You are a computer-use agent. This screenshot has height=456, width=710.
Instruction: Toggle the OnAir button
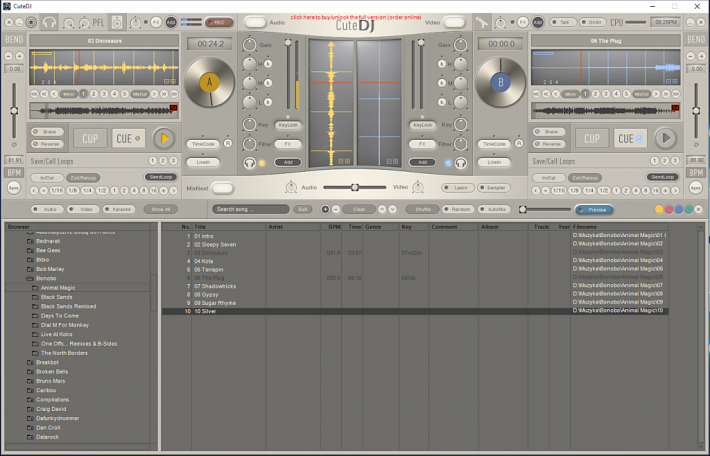593,22
